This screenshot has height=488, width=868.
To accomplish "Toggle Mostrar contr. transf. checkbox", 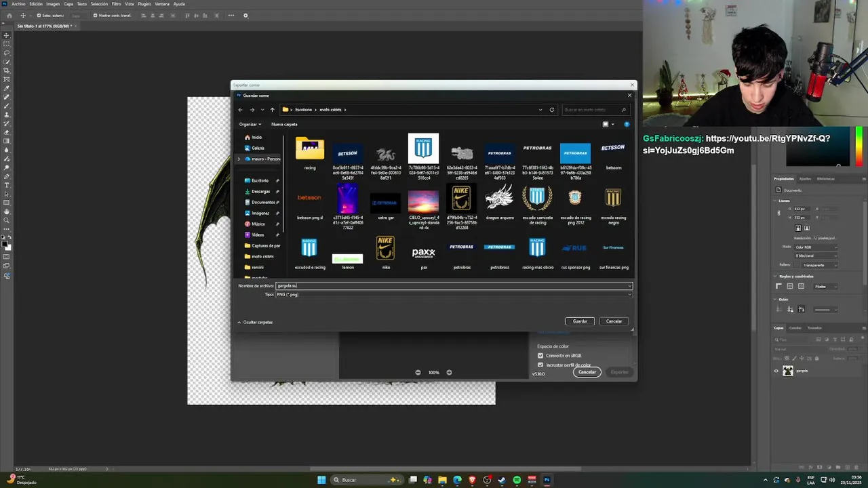I will pos(96,16).
